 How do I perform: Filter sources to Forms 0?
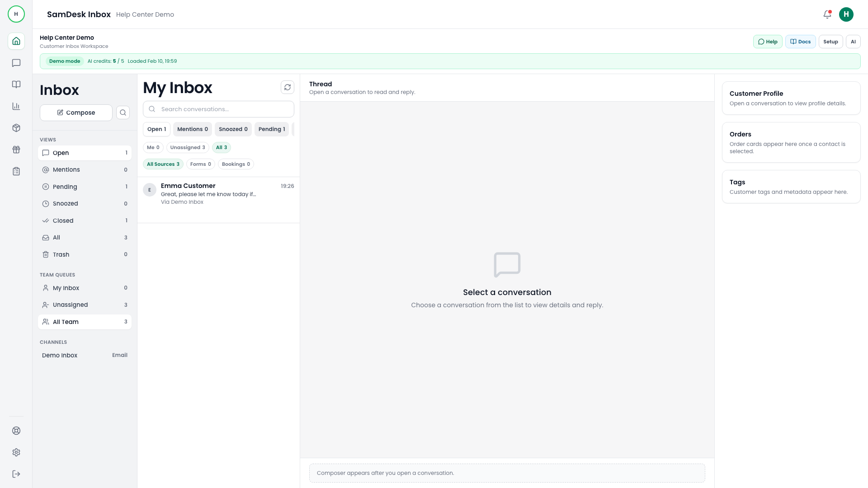200,164
